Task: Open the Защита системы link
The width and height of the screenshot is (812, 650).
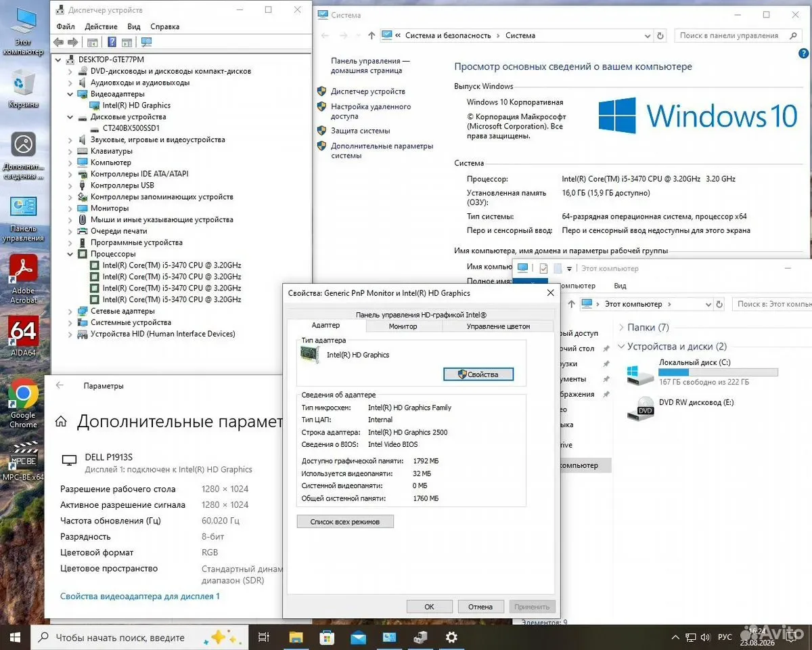Action: tap(361, 131)
